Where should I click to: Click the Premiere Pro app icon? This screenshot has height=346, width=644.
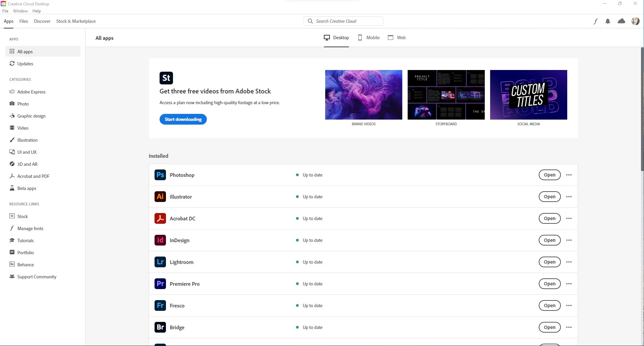coord(160,284)
